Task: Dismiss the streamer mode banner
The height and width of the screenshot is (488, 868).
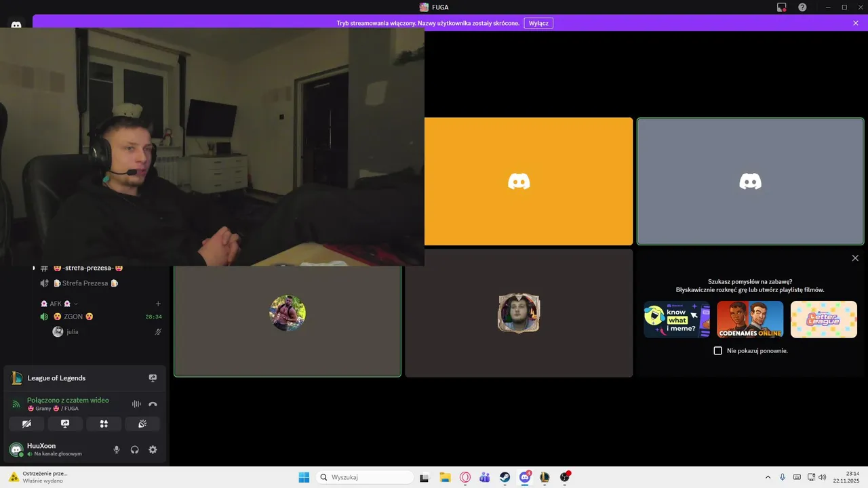Action: coord(856,23)
